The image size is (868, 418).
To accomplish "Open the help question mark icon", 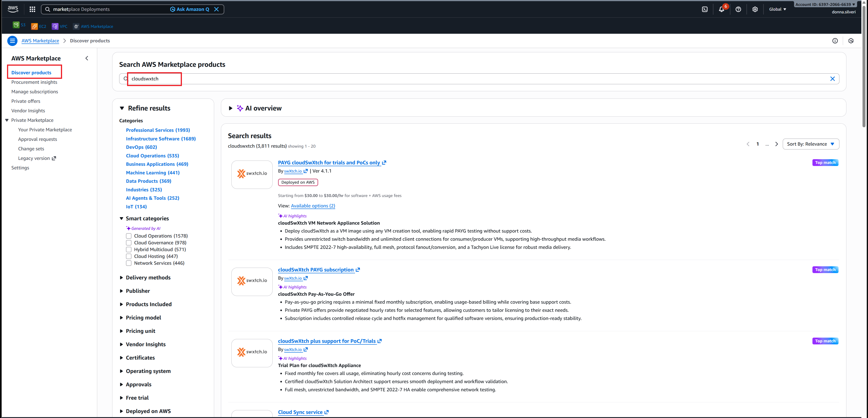I will [738, 10].
